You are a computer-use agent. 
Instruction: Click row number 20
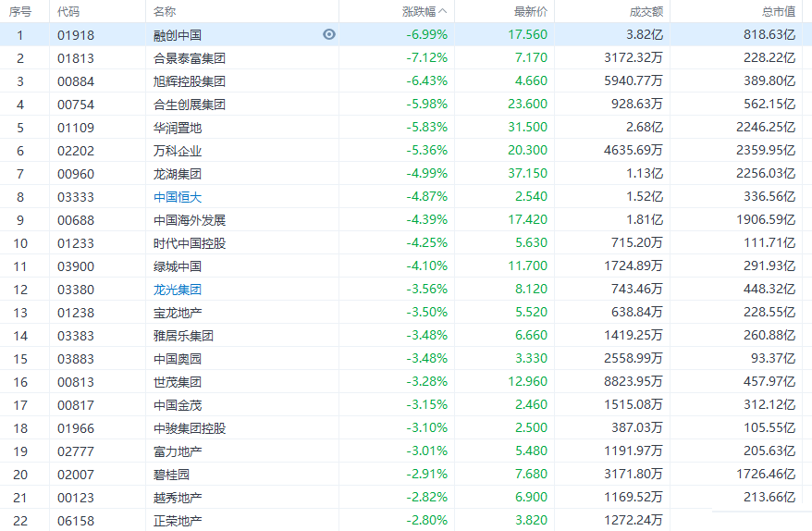(x=20, y=475)
